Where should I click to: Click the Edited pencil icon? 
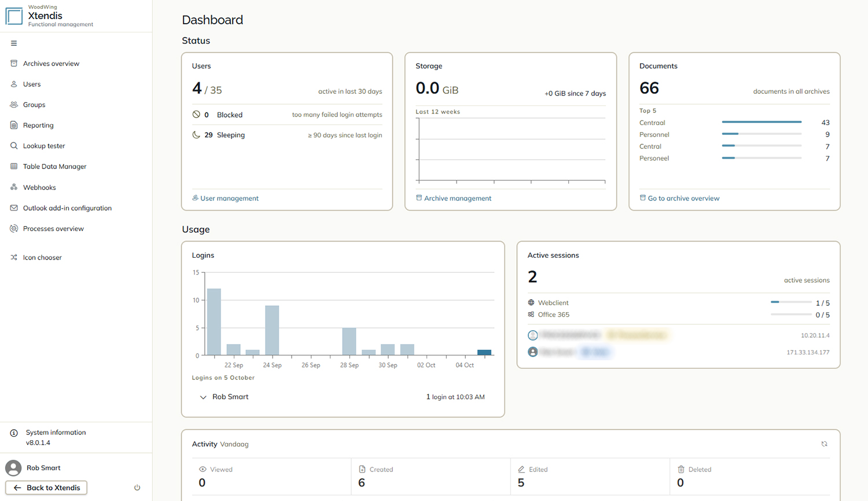tap(521, 469)
